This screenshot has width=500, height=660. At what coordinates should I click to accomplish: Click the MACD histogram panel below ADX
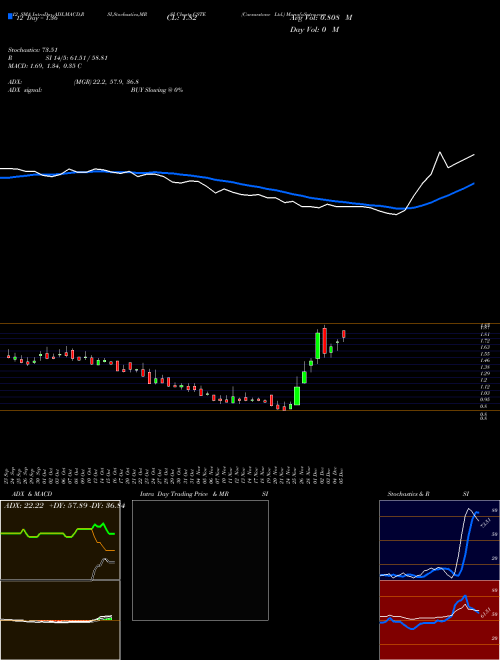point(60,620)
